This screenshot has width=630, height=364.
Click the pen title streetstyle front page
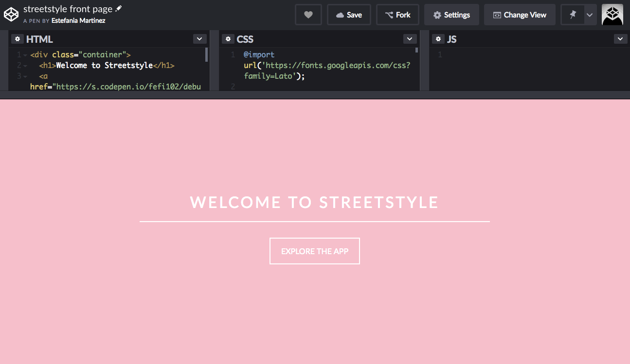click(x=68, y=9)
